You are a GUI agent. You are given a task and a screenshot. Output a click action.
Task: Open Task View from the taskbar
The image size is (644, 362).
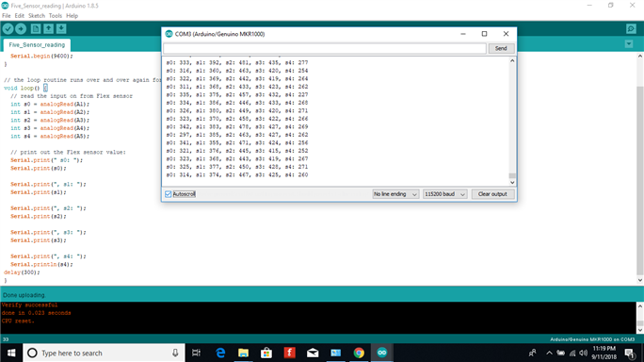click(x=197, y=353)
